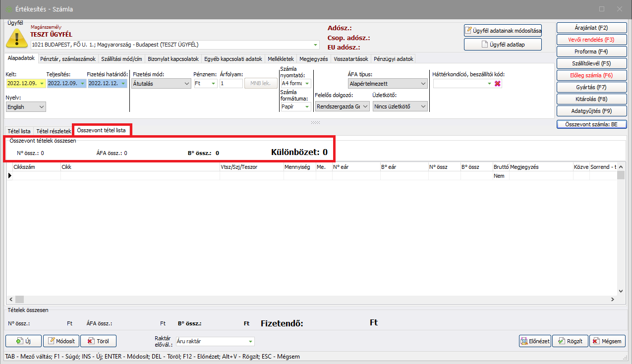Expand the Fizetési mód dropdown

162,84
